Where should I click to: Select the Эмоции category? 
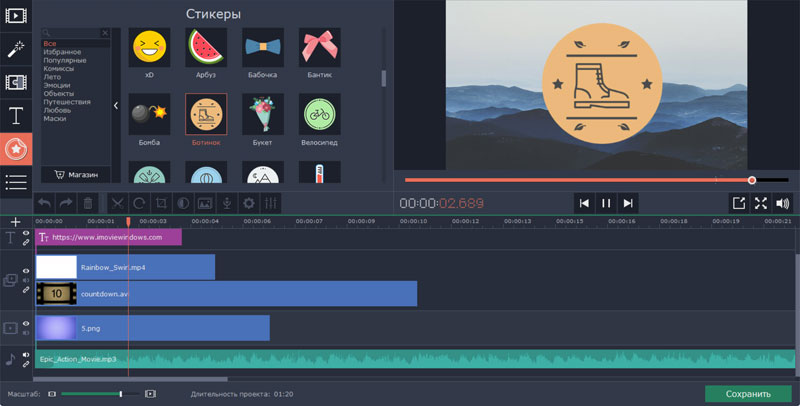pos(57,85)
